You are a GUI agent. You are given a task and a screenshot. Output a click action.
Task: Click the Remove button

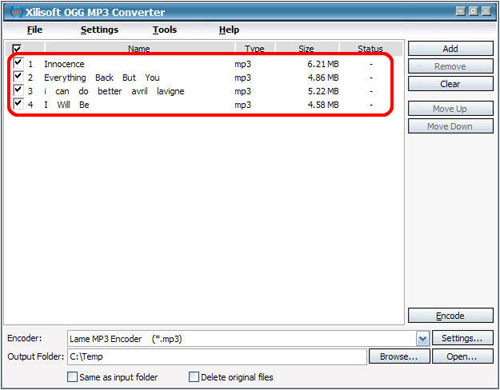(x=451, y=66)
